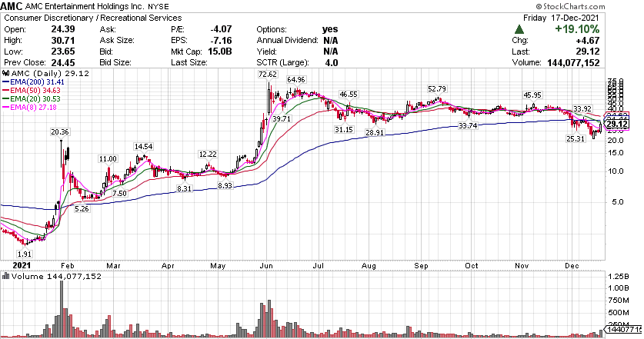Click the 5.26 price label

(x=82, y=209)
